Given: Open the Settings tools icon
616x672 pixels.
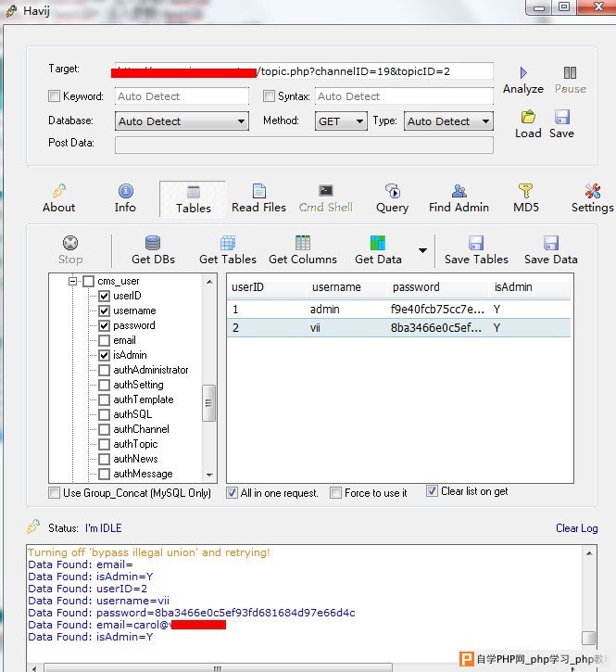Looking at the screenshot, I should click(593, 191).
